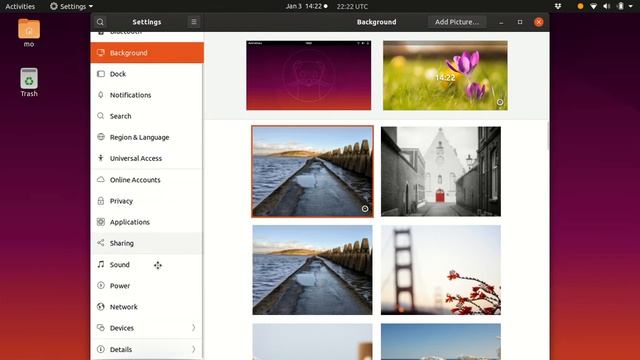Viewport: 640px width, 360px height.
Task: Click the Notifications bell icon
Action: click(101, 95)
